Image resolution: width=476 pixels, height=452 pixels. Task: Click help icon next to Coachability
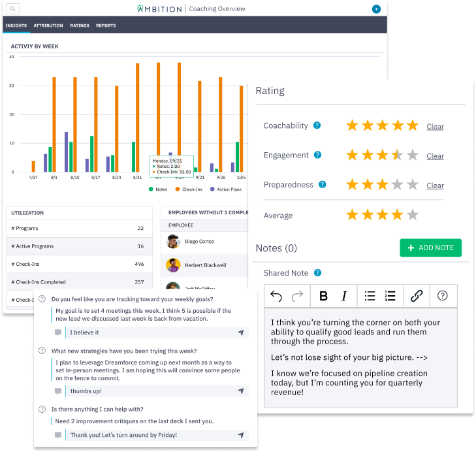click(x=317, y=125)
